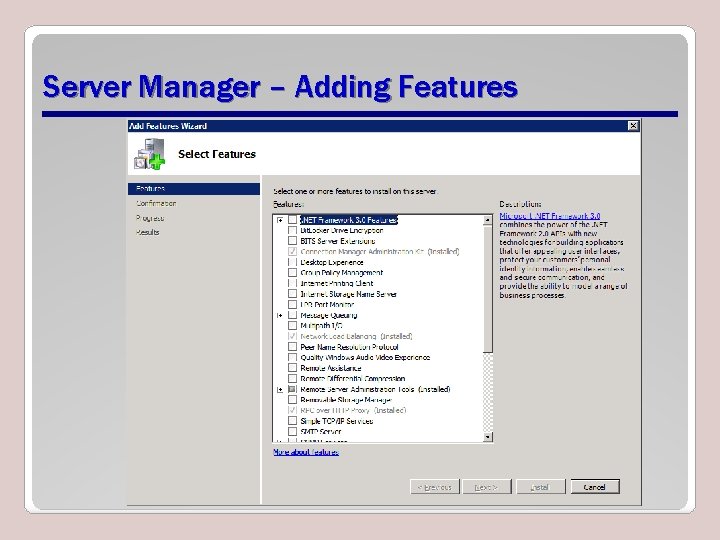Click the Previous button
The width and height of the screenshot is (720, 540).
434,487
